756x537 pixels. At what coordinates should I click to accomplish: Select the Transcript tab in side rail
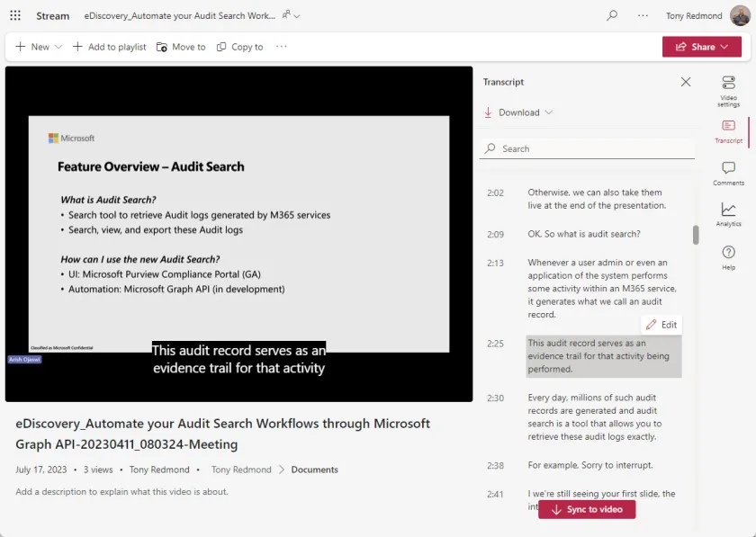click(x=728, y=131)
